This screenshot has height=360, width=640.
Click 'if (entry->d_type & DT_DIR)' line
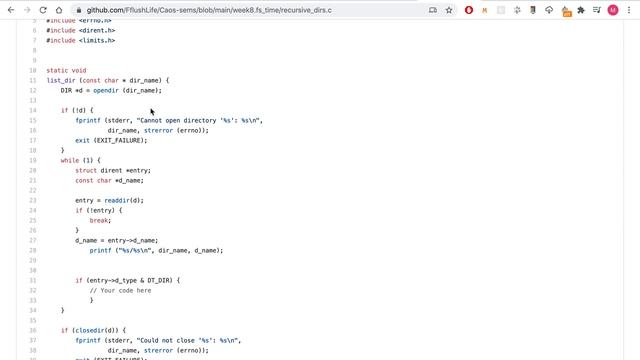[x=127, y=280]
